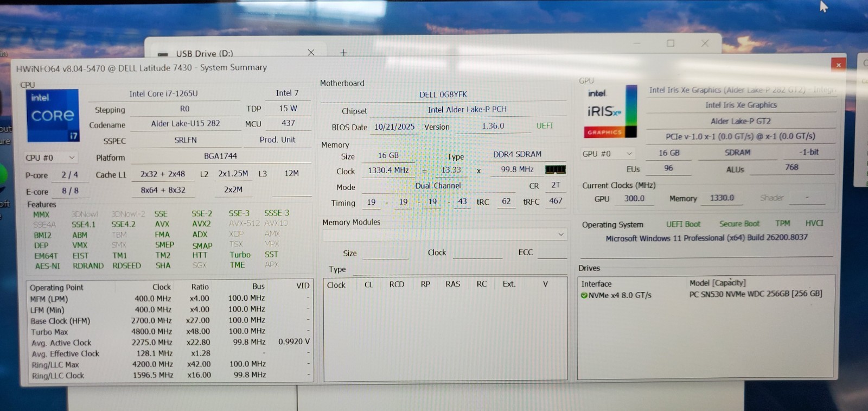The image size is (868, 411).
Task: Click the green check icon beside NVMe drive
Action: (x=584, y=295)
